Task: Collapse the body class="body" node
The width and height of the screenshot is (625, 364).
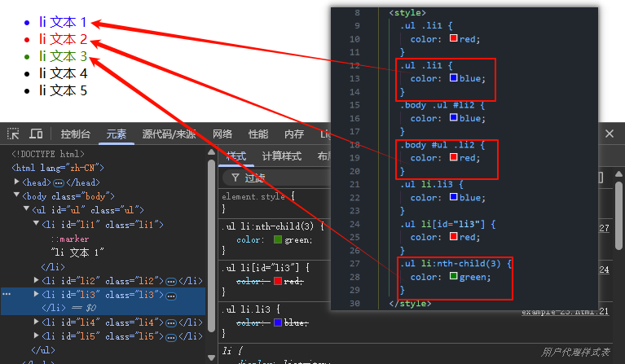Action: pyautogui.click(x=17, y=196)
